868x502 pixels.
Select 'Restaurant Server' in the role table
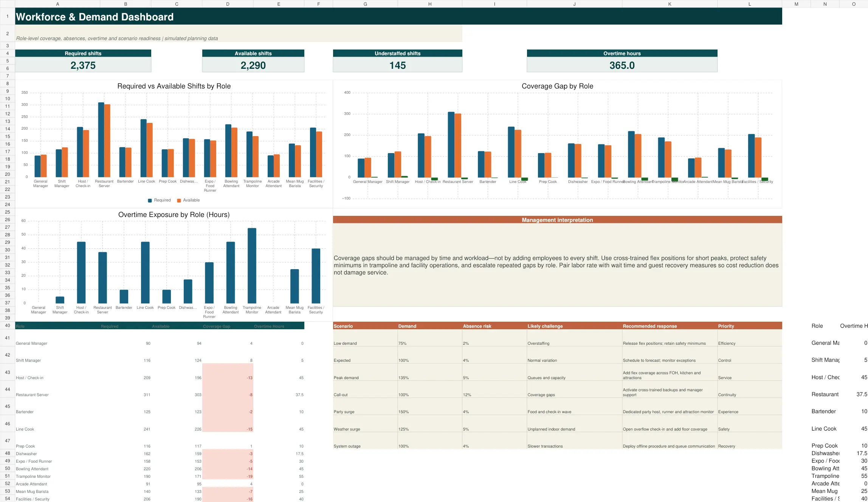57,389
